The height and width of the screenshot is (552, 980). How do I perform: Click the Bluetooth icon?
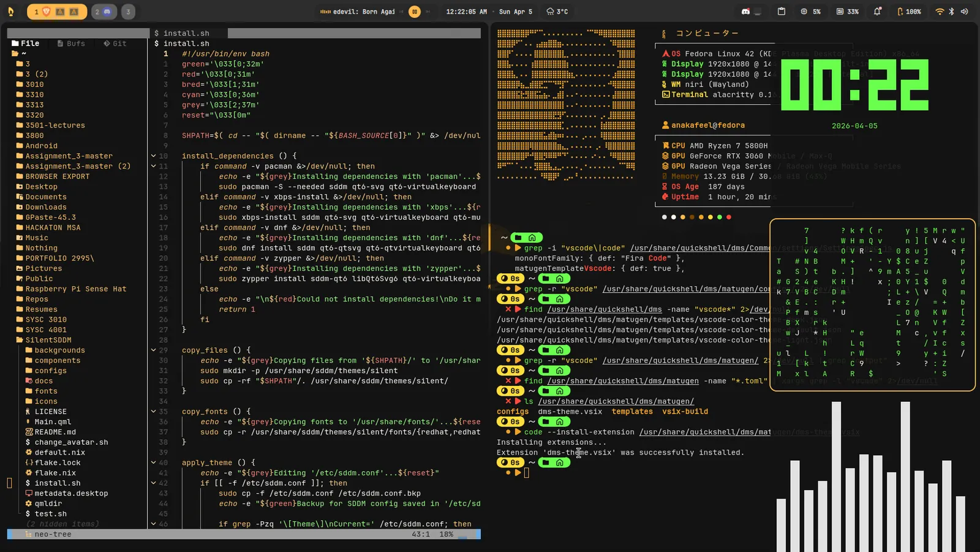point(951,12)
